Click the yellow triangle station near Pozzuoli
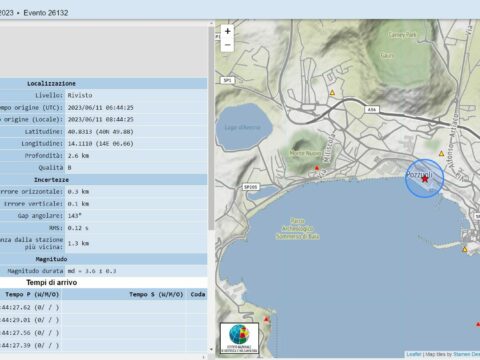This screenshot has height=360, width=480. [441, 154]
